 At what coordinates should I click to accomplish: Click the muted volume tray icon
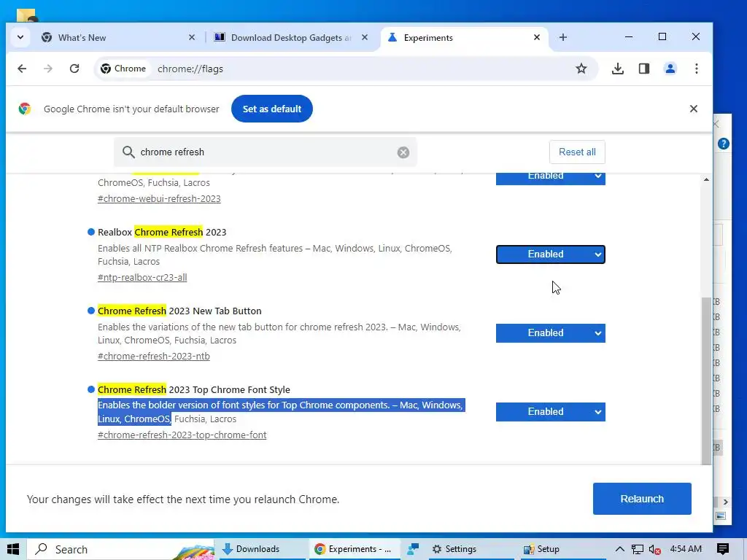654,549
